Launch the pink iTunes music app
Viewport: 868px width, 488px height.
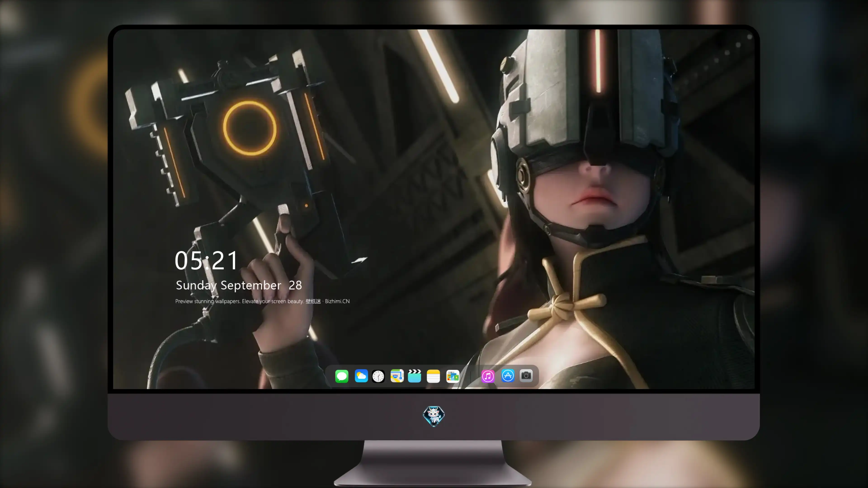488,376
